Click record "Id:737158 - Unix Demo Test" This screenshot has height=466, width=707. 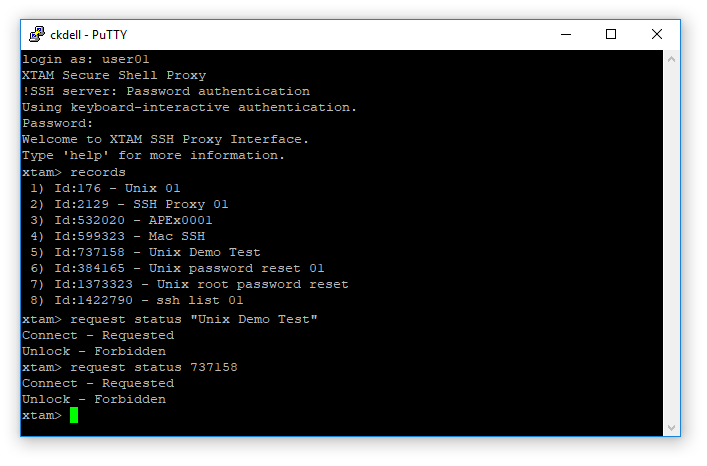click(x=158, y=252)
